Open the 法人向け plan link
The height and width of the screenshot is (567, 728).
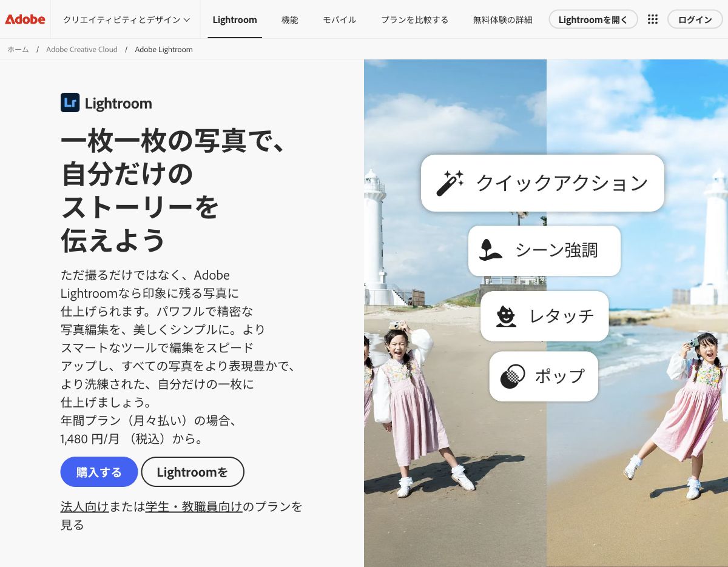pos(85,506)
